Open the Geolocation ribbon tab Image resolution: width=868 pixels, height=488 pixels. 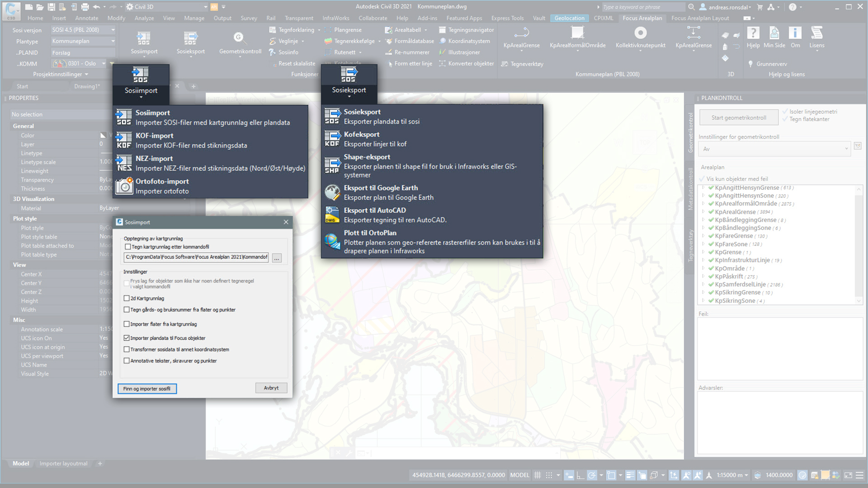569,18
